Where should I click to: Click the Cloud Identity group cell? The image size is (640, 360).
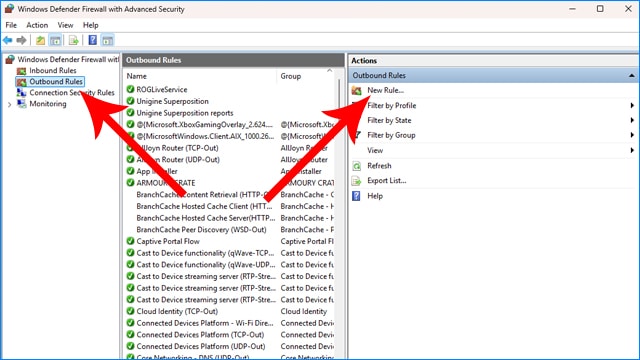[304, 311]
